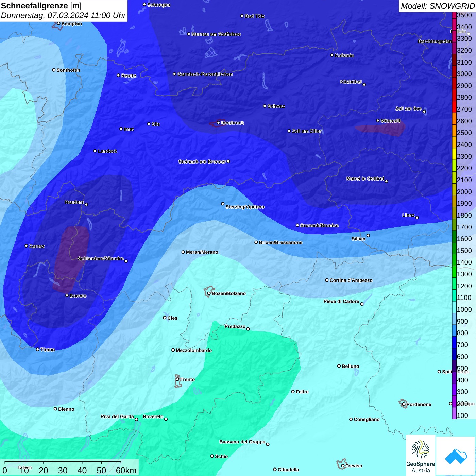Select the 1000 m light cyan legend color
476x476 pixels.
(x=454, y=307)
